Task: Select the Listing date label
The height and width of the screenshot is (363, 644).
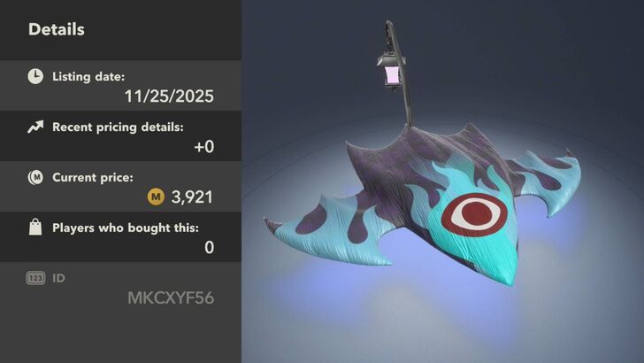Action: click(x=88, y=77)
